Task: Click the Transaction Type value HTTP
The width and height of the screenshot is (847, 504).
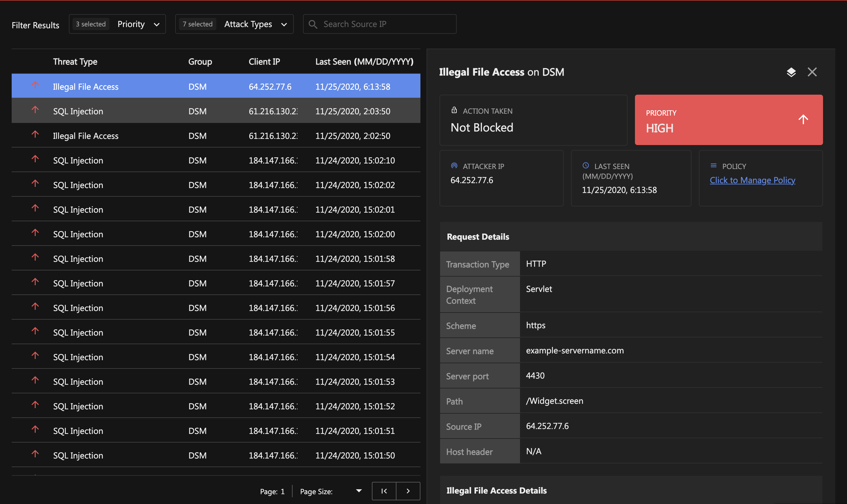Action: click(x=536, y=264)
